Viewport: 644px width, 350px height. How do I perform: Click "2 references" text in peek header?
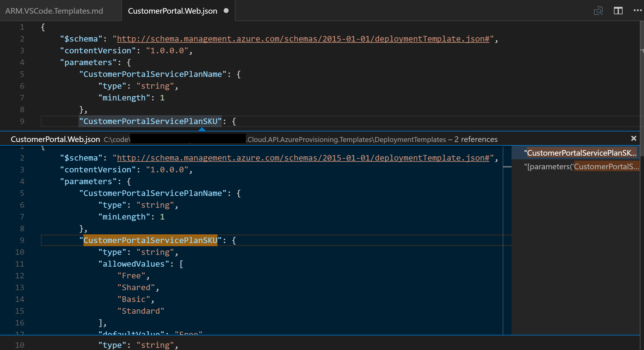(x=476, y=139)
